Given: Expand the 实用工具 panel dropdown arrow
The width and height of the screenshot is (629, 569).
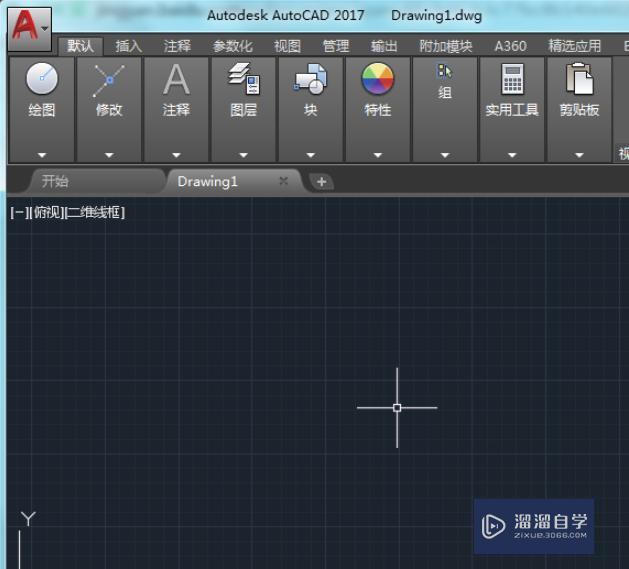Looking at the screenshot, I should (x=512, y=155).
